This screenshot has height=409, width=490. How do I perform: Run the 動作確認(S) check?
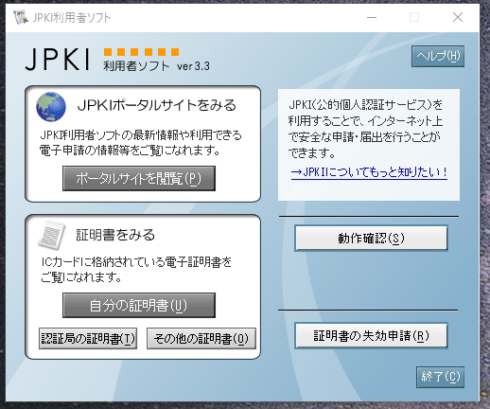371,238
